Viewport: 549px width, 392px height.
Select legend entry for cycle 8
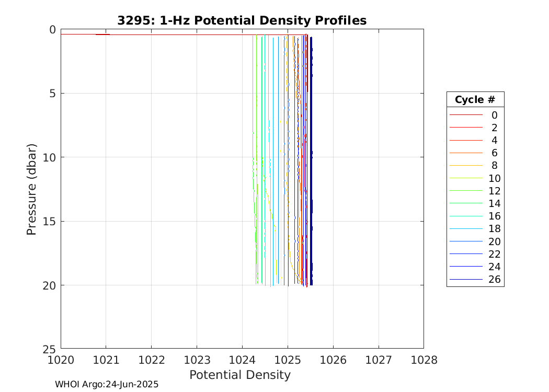coord(475,165)
